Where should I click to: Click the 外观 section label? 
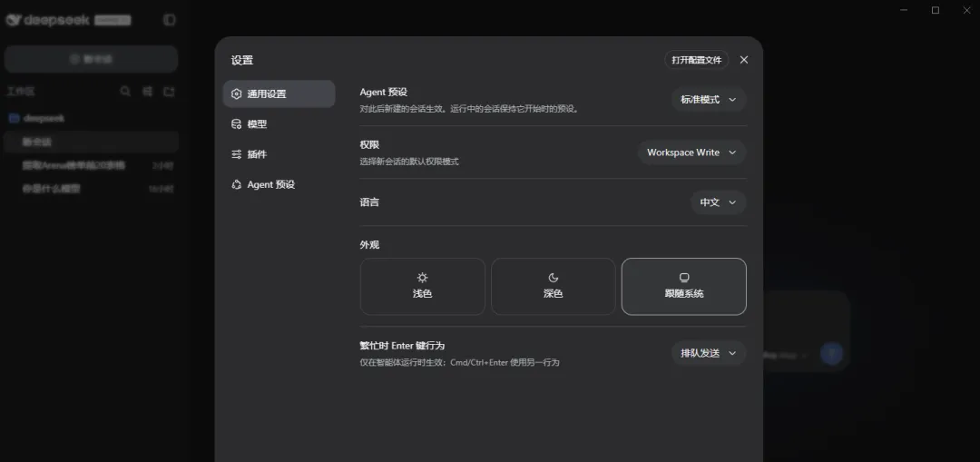(369, 245)
